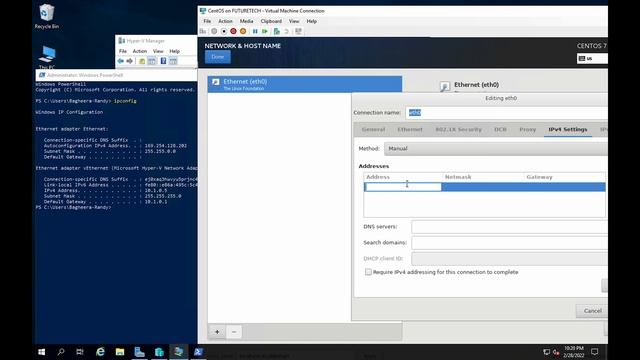The width and height of the screenshot is (640, 360).
Task: Select the This PC desktop icon
Action: (x=47, y=57)
